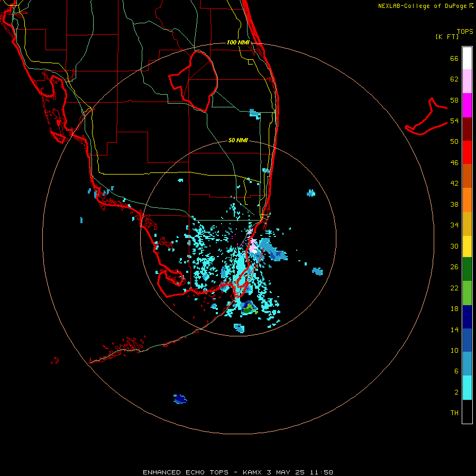Select the navy blue legend swatch

click(x=467, y=317)
